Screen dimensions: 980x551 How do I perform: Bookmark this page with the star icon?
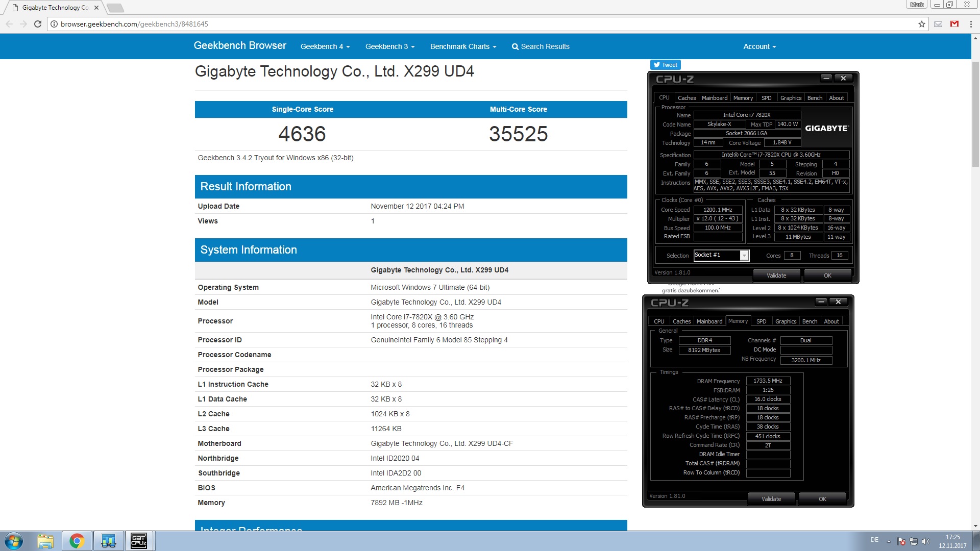922,24
